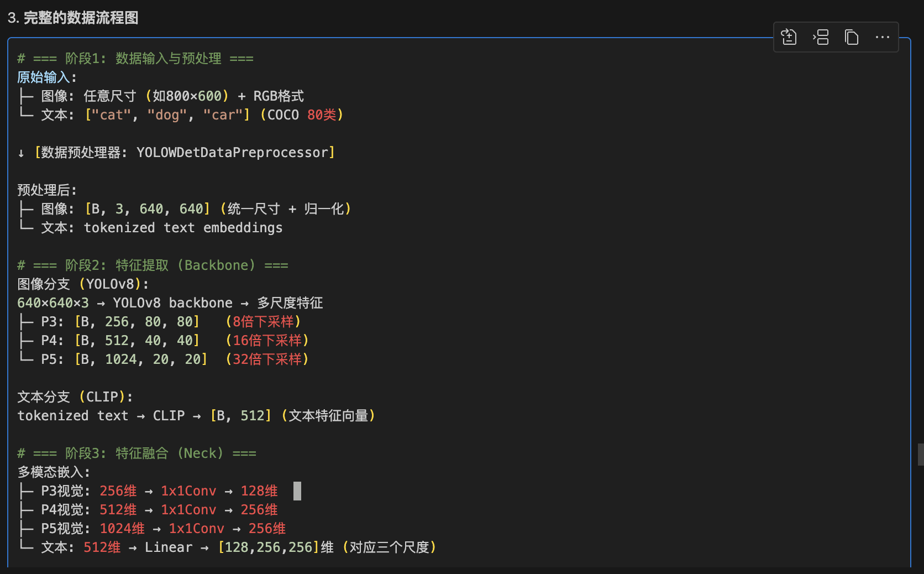The width and height of the screenshot is (924, 574).
Task: Click the Apply in Editor icon
Action: [x=789, y=37]
